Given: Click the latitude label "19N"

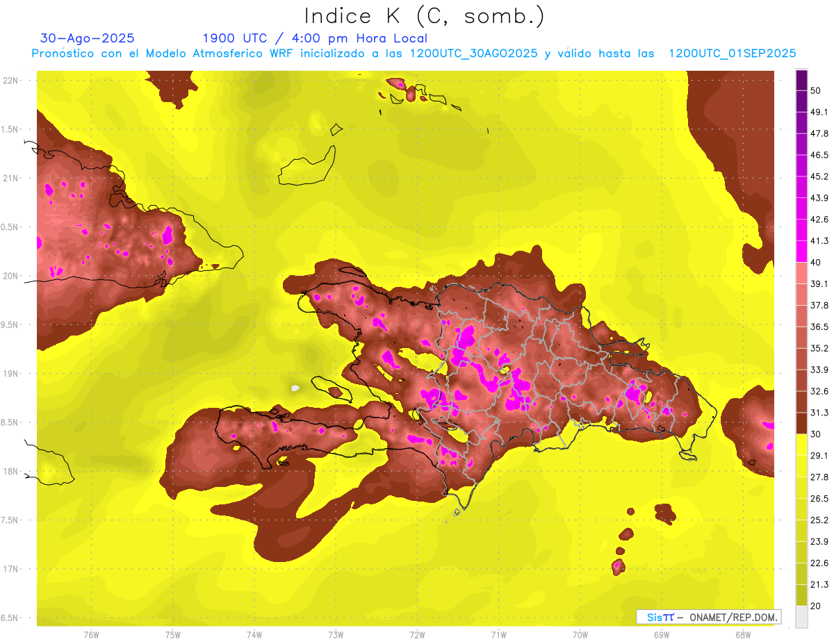Looking at the screenshot, I should point(10,374).
